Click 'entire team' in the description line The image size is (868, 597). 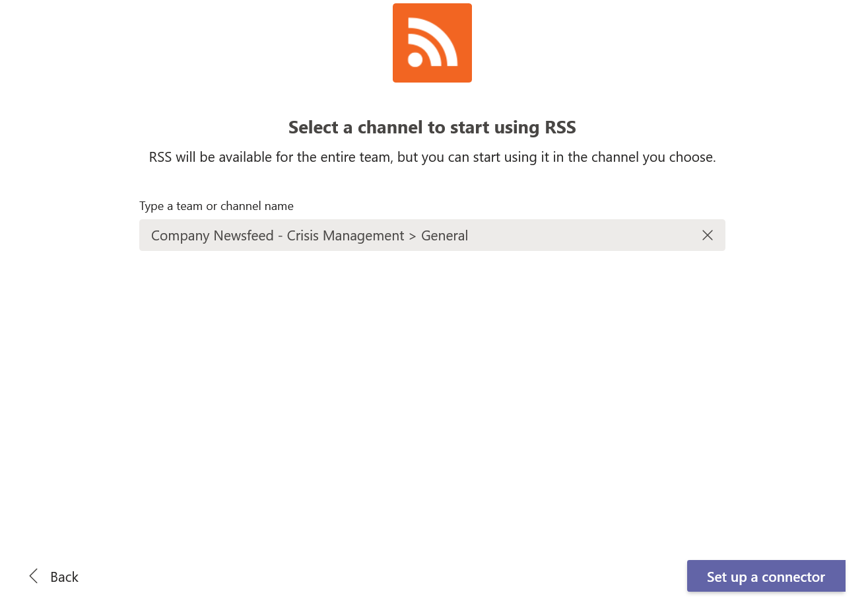click(x=330, y=157)
